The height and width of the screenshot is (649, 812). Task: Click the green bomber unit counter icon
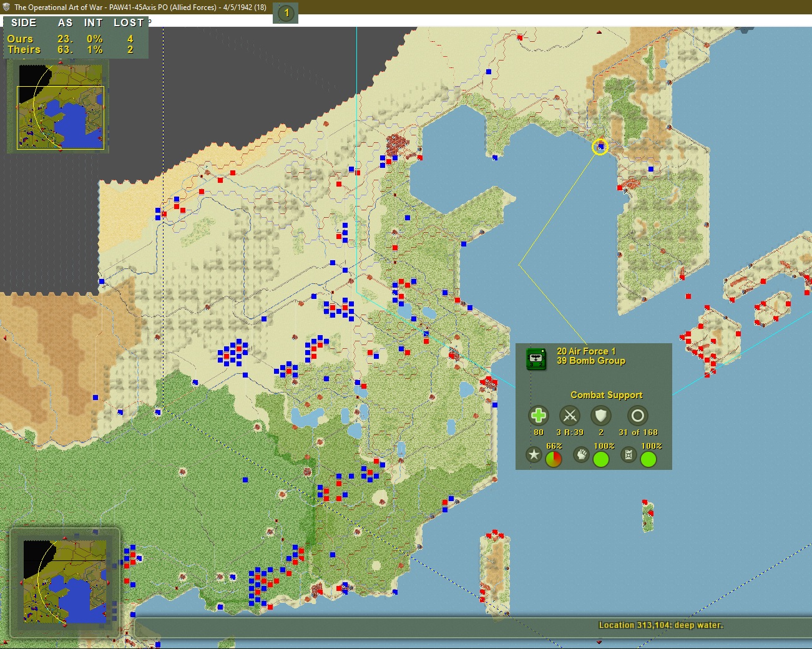pyautogui.click(x=536, y=359)
